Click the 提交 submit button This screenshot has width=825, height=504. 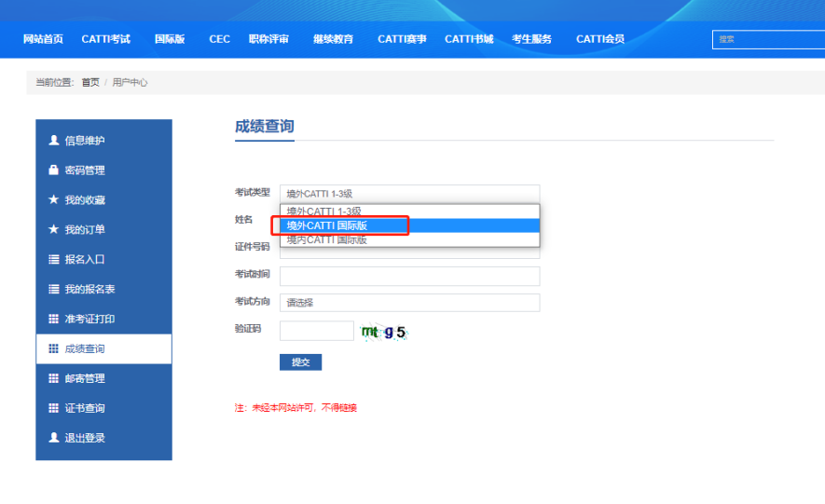300,362
